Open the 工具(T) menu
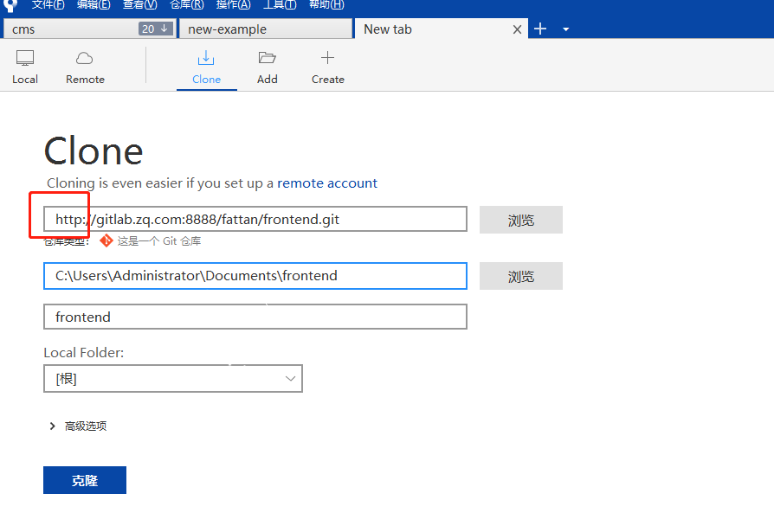Screen dimensions: 774x532 280,4
